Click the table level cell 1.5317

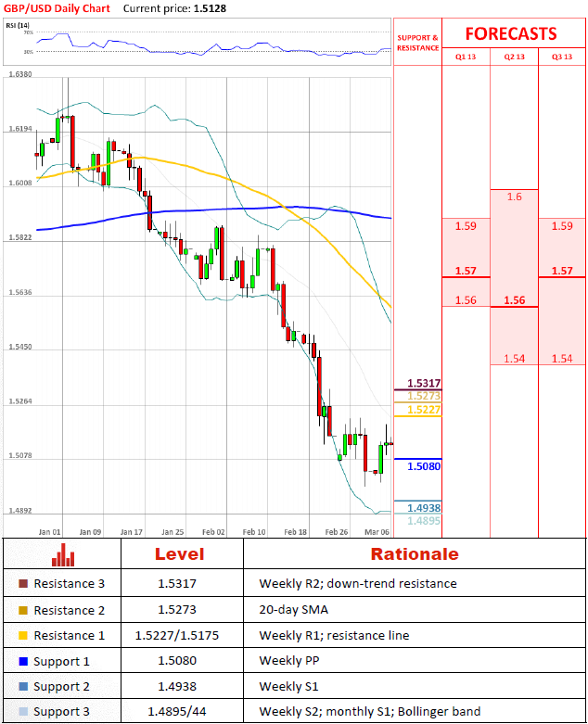pyautogui.click(x=177, y=584)
